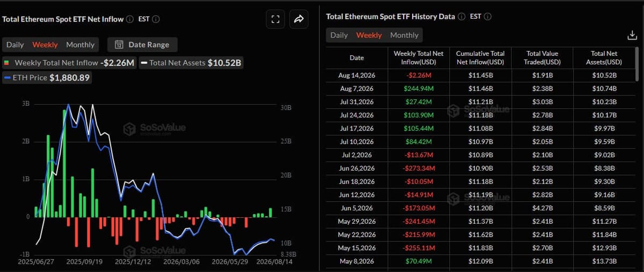644x272 pixels.
Task: Click the $84.42M inflow value
Action: click(x=419, y=142)
